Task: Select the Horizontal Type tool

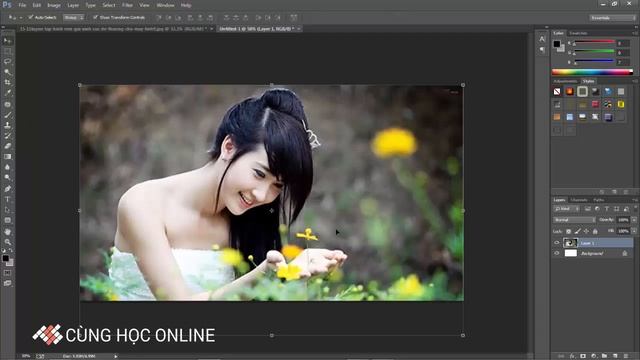Action: [x=7, y=199]
